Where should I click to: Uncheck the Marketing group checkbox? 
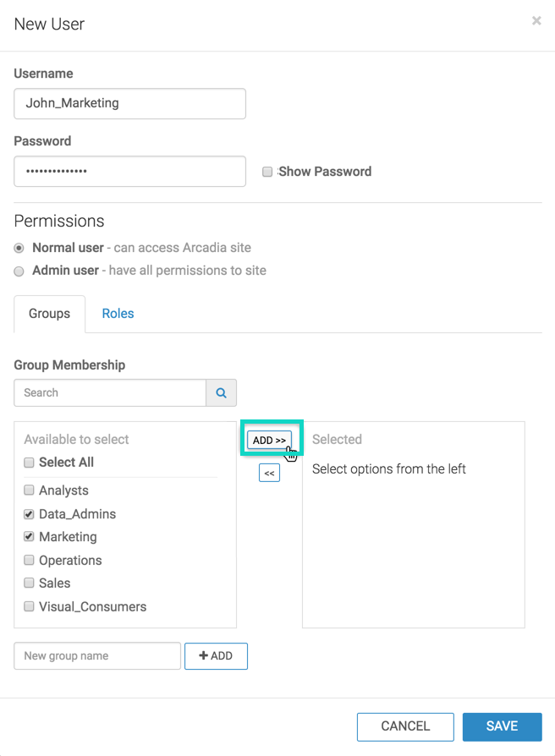pyautogui.click(x=29, y=537)
